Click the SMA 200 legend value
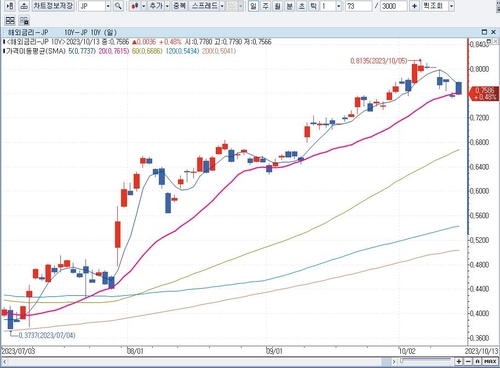The width and height of the screenshot is (500, 368). 219,51
